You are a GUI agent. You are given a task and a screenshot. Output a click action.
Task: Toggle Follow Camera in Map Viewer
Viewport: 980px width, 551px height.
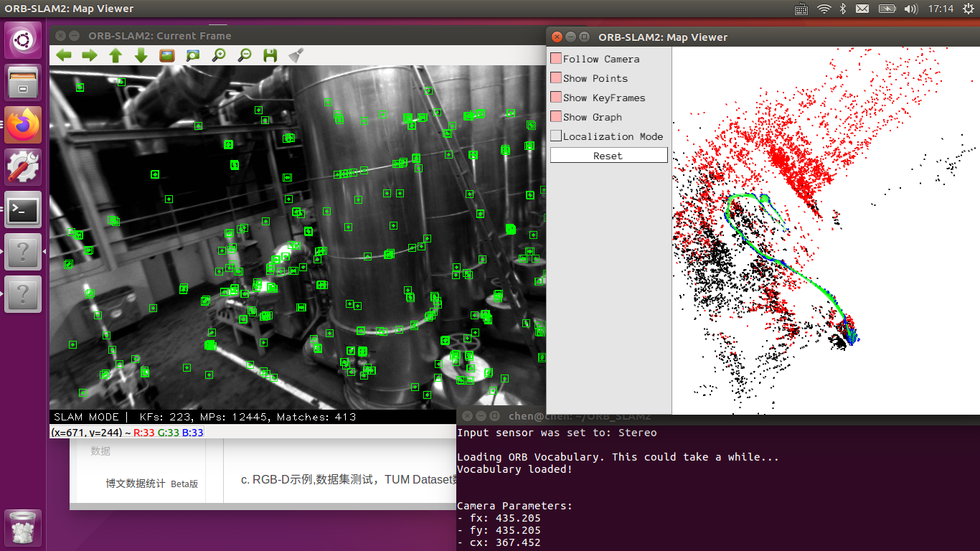[x=556, y=59]
